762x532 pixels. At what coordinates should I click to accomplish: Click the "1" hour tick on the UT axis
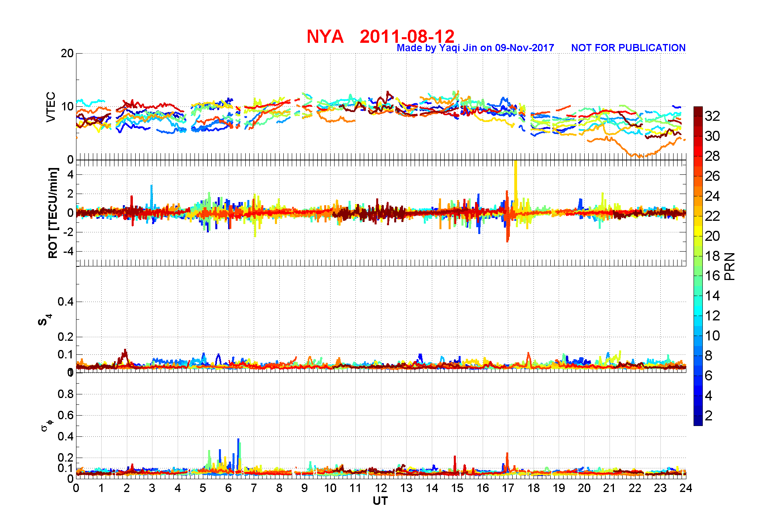click(x=101, y=488)
